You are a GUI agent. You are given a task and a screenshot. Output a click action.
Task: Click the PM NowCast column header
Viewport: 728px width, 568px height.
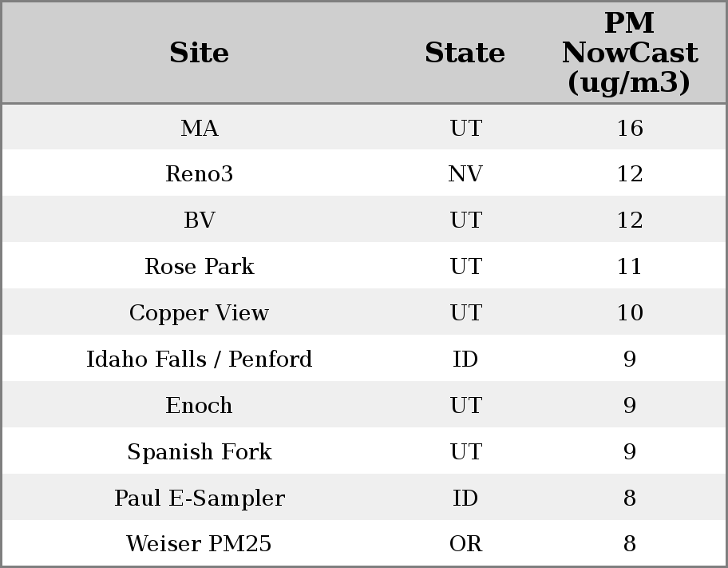tap(629, 53)
